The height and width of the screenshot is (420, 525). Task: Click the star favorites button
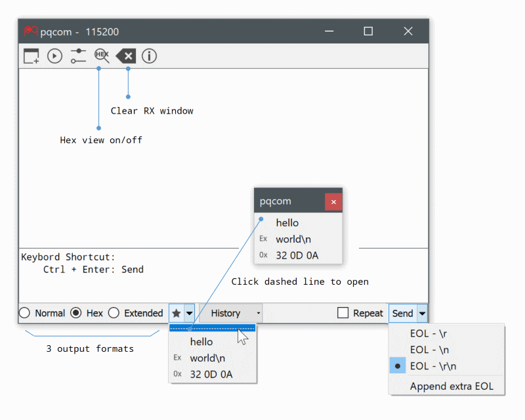(x=177, y=313)
